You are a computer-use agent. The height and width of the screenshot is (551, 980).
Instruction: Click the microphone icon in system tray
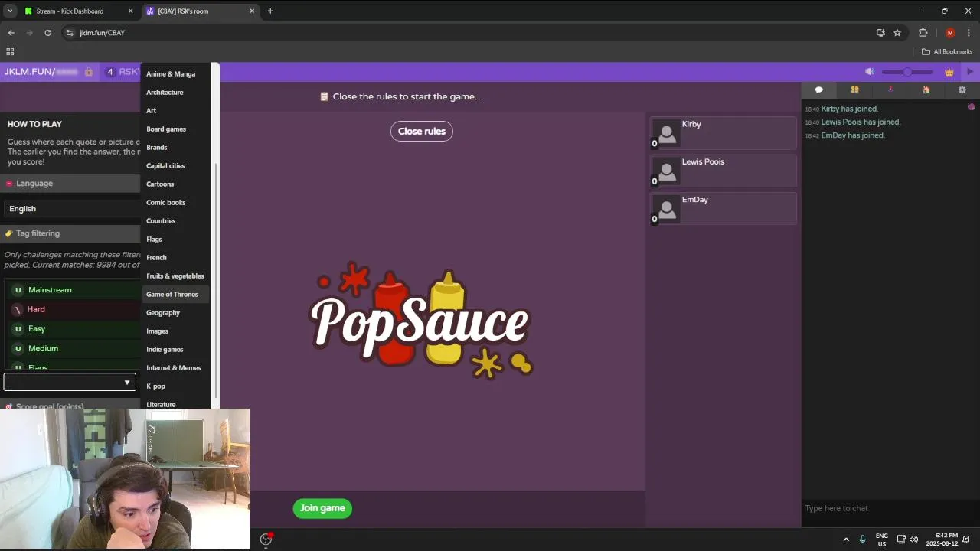pos(862,540)
